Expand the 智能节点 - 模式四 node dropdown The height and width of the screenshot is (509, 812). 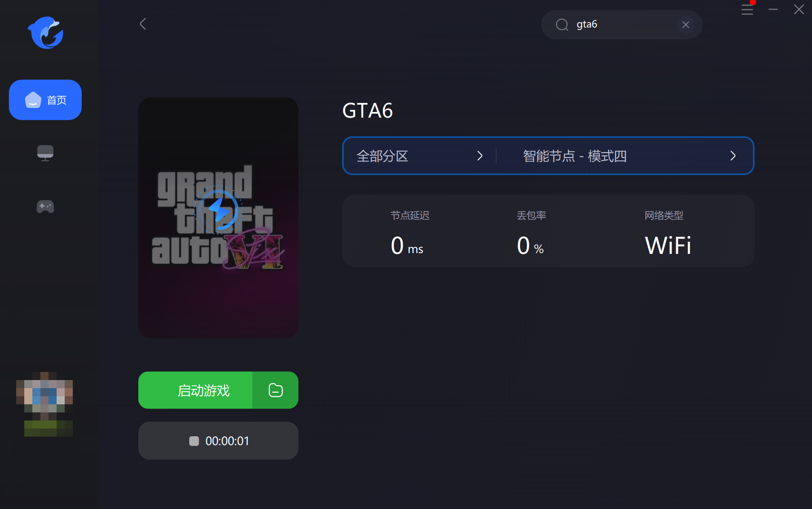pos(624,155)
